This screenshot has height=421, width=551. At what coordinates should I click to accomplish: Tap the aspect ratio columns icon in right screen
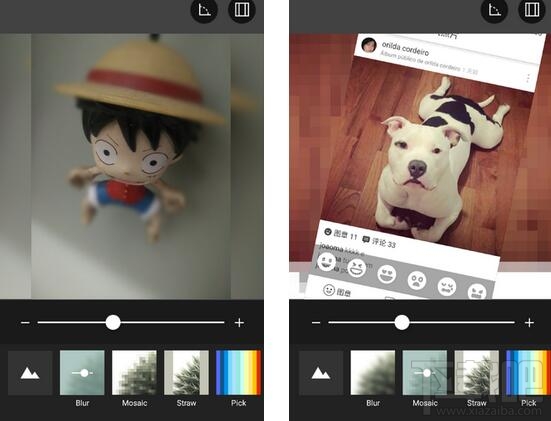click(532, 10)
